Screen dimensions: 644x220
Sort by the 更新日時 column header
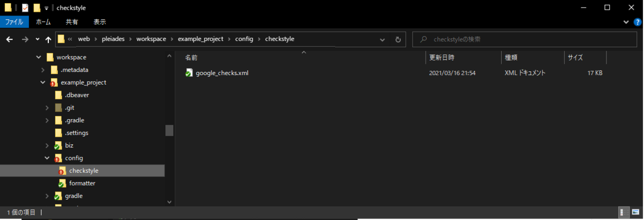(x=442, y=57)
